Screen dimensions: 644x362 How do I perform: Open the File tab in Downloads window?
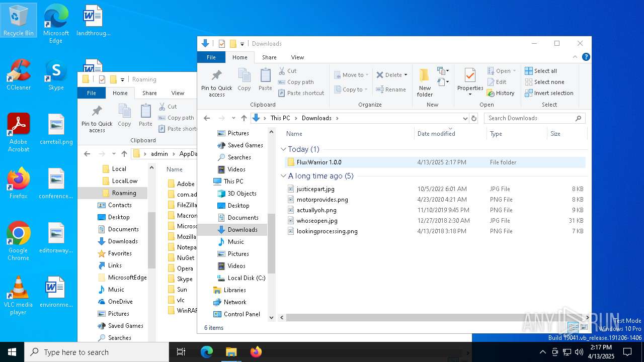pos(211,57)
